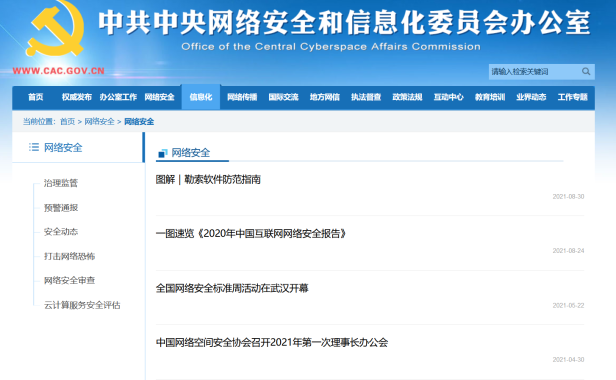Open the 互动中心 navigation item
This screenshot has width=616, height=380.
click(448, 97)
